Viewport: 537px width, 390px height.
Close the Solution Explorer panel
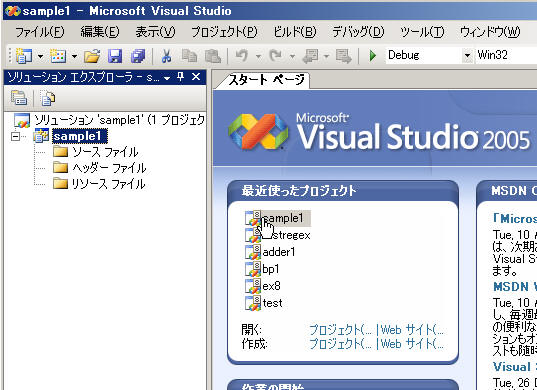tap(196, 77)
